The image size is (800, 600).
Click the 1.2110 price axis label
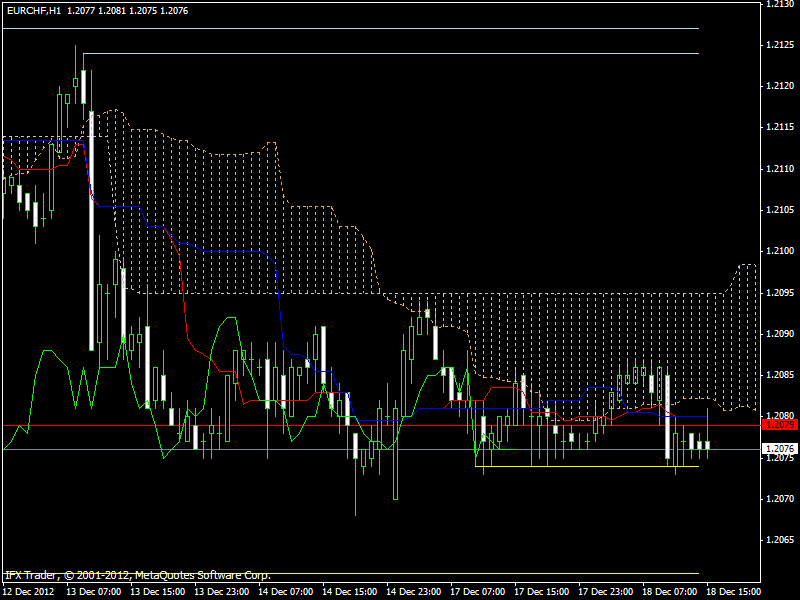(780, 168)
